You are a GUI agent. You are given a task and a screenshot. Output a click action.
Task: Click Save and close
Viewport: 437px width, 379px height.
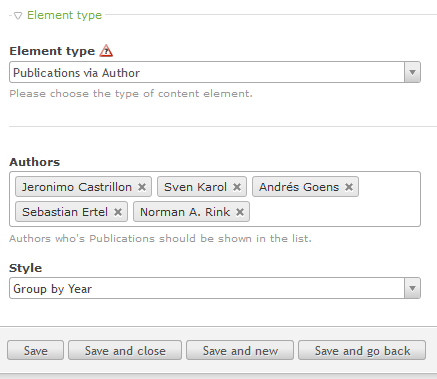point(125,350)
